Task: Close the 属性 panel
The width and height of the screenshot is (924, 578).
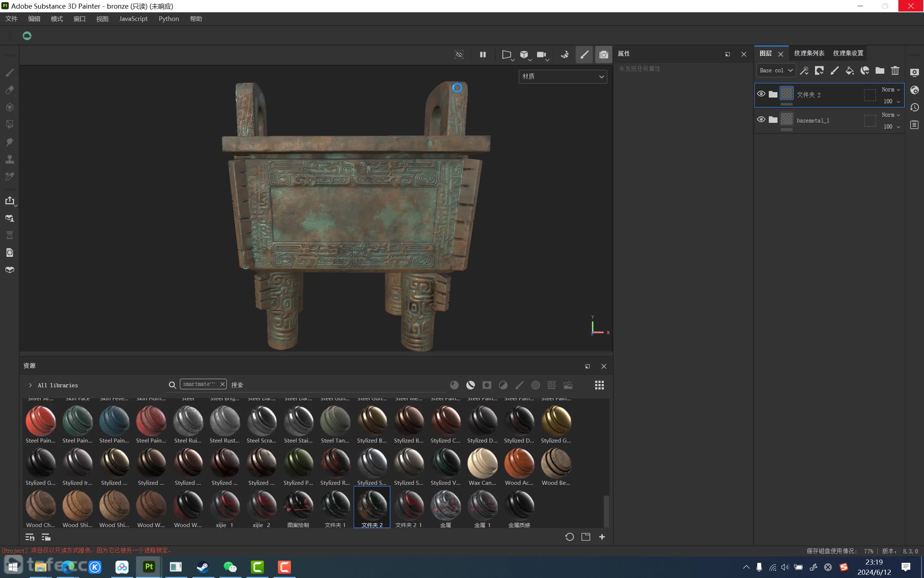Action: click(x=744, y=54)
